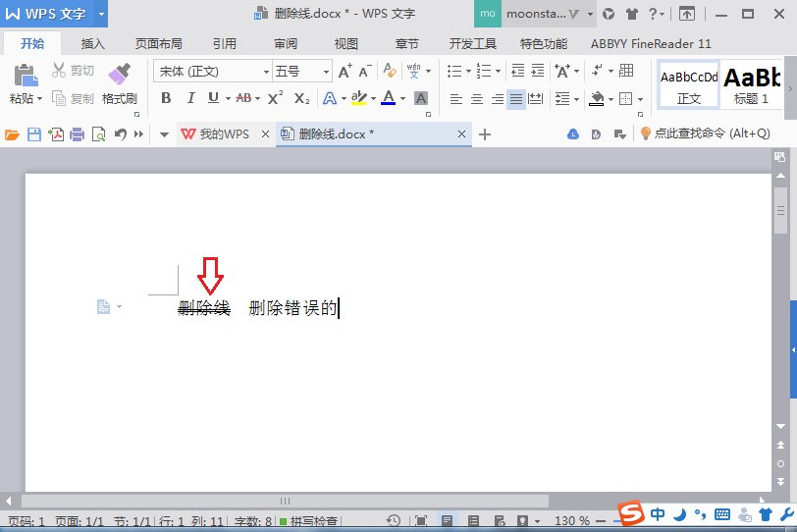Click increase indent icon
This screenshot has height=532, width=797.
[x=537, y=71]
